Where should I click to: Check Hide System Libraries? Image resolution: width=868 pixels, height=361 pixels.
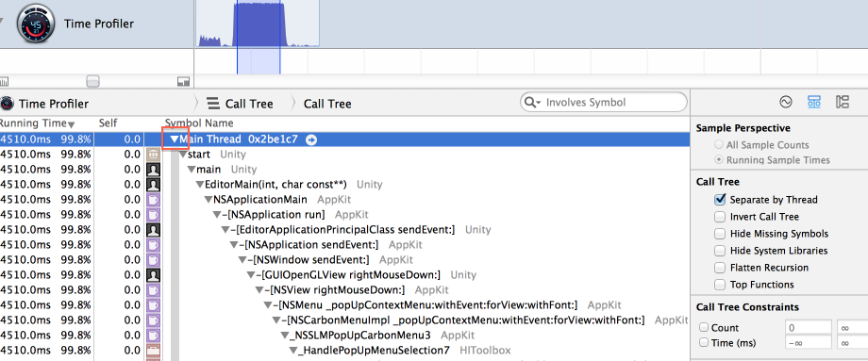pyautogui.click(x=720, y=251)
